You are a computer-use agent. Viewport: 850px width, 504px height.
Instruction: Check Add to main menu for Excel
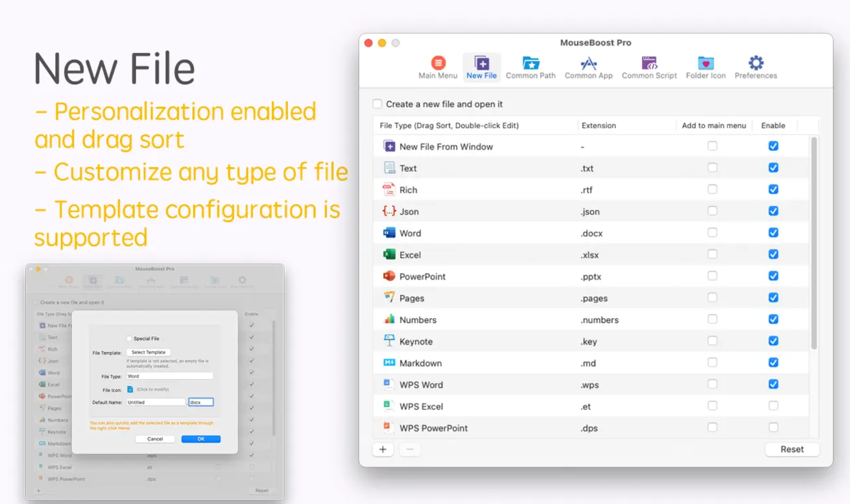(712, 254)
